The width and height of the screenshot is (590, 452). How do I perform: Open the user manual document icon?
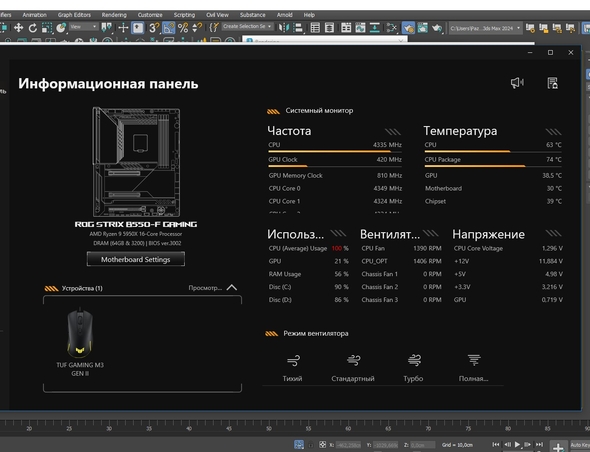(x=552, y=83)
